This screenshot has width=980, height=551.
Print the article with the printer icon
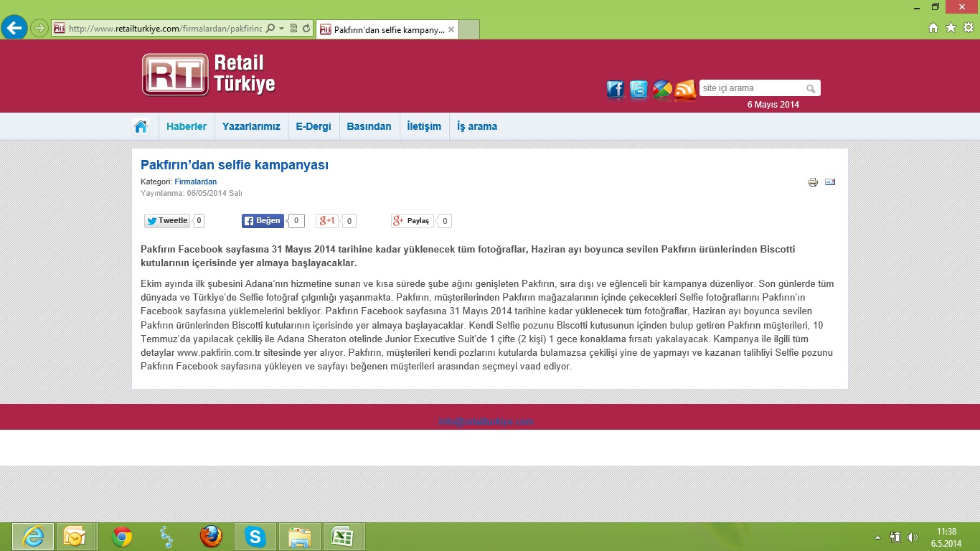coord(813,182)
